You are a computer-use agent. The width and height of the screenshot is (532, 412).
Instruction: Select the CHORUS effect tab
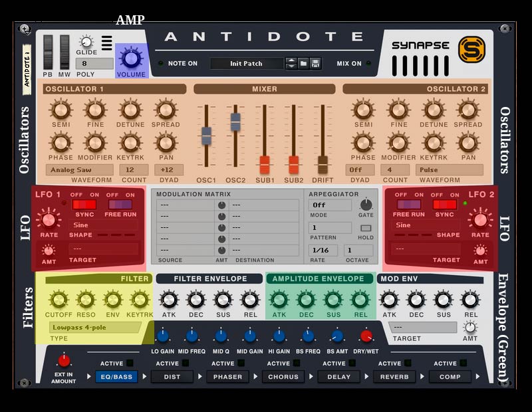point(283,377)
